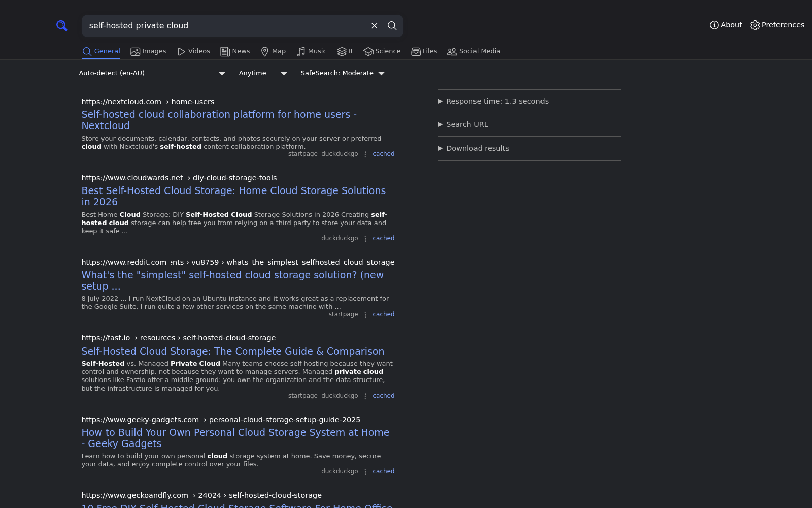Click the Images category icon

click(x=135, y=52)
